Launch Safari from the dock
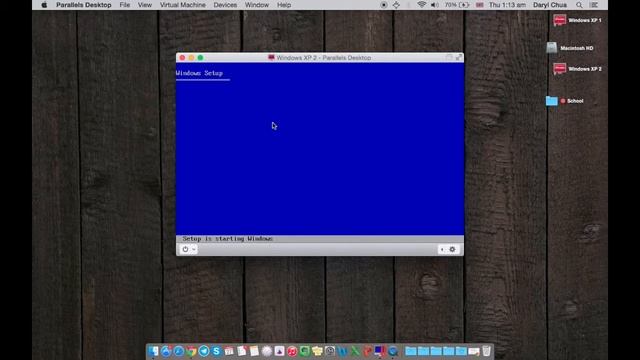 point(178,351)
